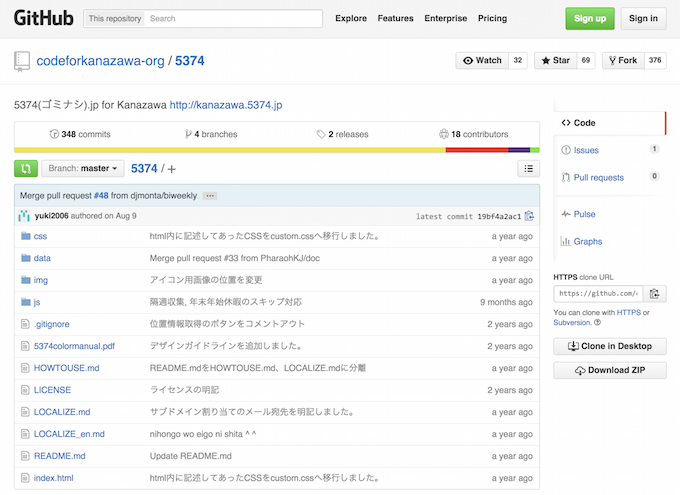Click the Graphs bar chart icon
The image size is (680, 495).
pyautogui.click(x=566, y=241)
